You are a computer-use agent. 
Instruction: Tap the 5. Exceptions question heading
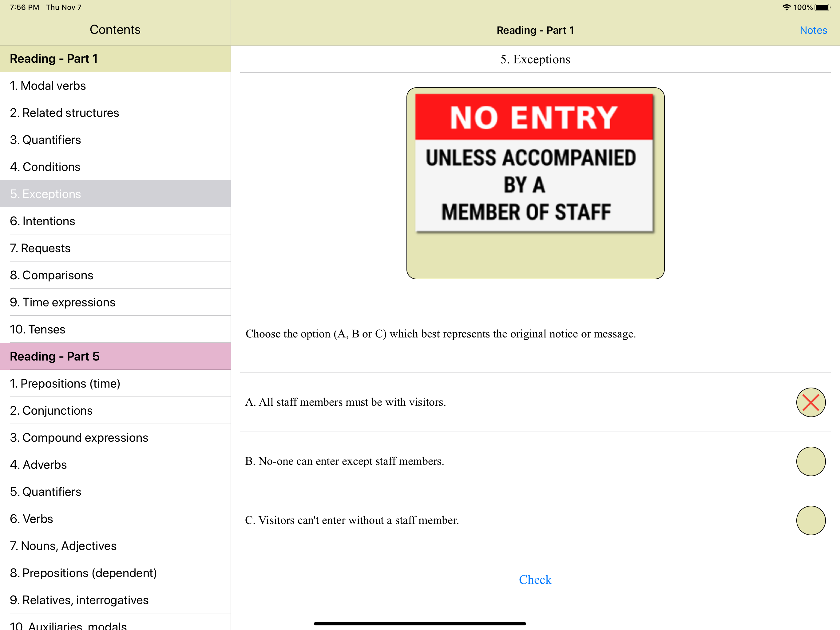coord(535,59)
